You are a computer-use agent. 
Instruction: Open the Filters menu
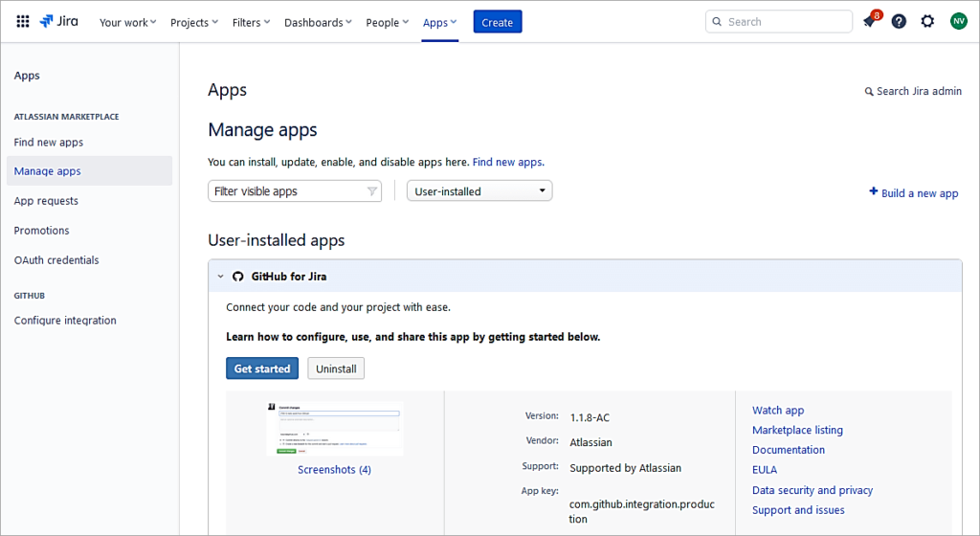point(252,22)
